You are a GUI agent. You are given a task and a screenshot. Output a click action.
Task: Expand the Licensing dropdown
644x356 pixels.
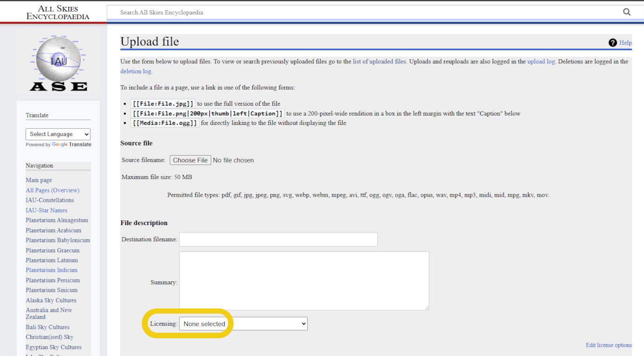coord(243,324)
